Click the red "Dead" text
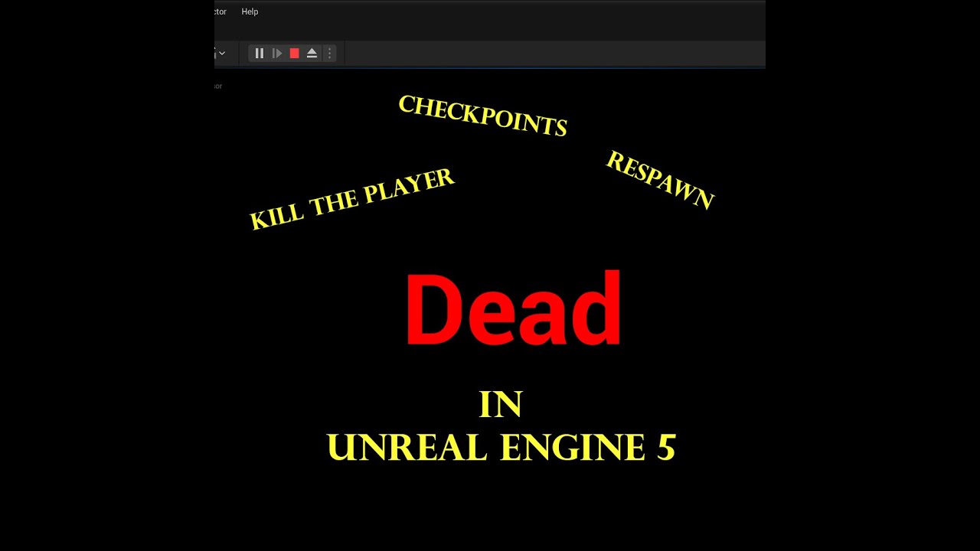Viewport: 980px width, 551px height. [513, 310]
